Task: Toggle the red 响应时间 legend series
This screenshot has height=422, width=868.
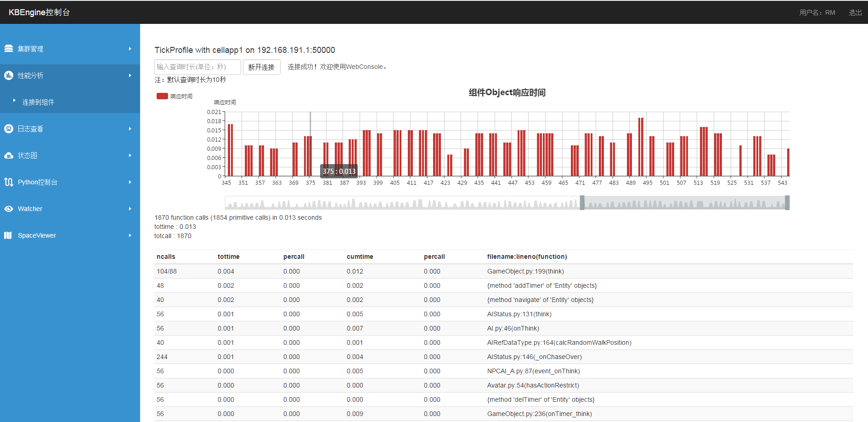Action: pyautogui.click(x=162, y=96)
